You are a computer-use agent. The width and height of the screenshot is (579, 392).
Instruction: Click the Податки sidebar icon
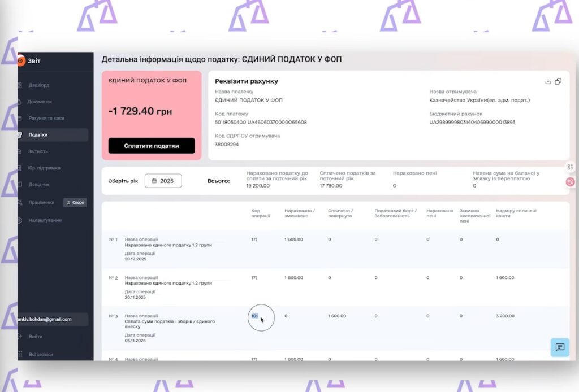[x=21, y=135]
